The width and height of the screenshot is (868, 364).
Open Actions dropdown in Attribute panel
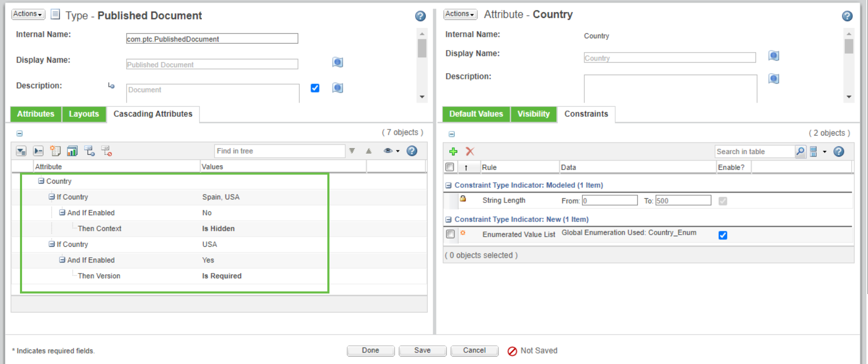pyautogui.click(x=460, y=14)
